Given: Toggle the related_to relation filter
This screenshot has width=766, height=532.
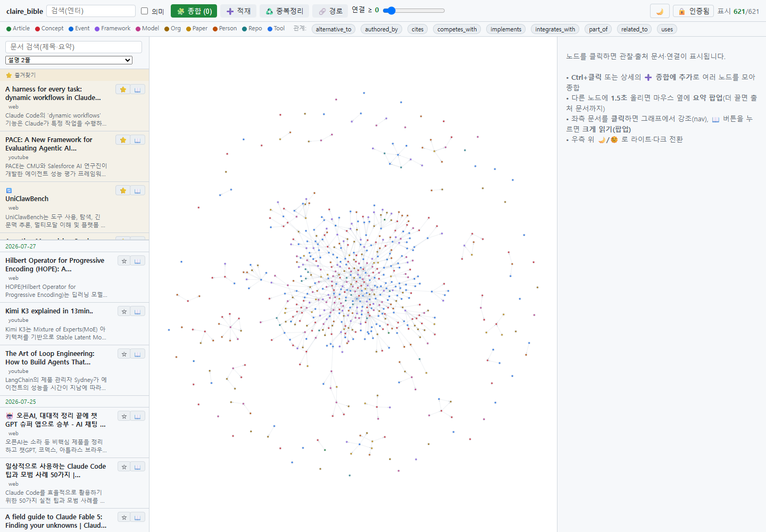Looking at the screenshot, I should point(635,29).
